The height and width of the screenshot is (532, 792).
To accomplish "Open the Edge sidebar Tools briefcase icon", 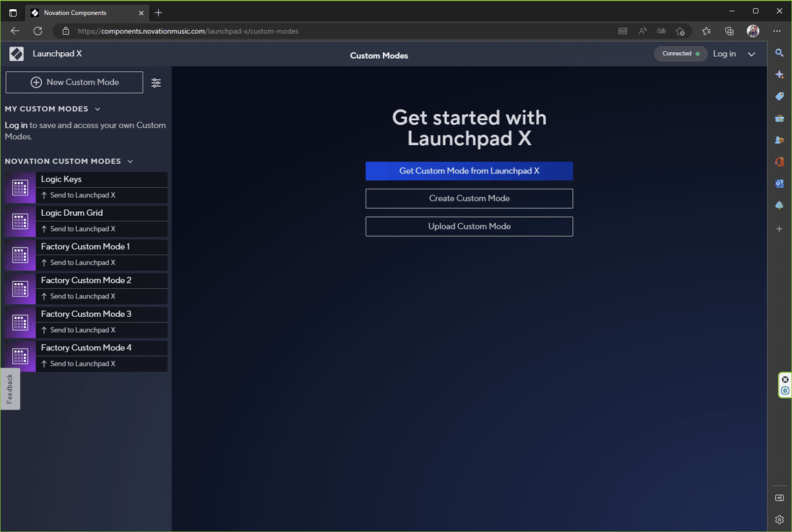I will click(x=779, y=118).
